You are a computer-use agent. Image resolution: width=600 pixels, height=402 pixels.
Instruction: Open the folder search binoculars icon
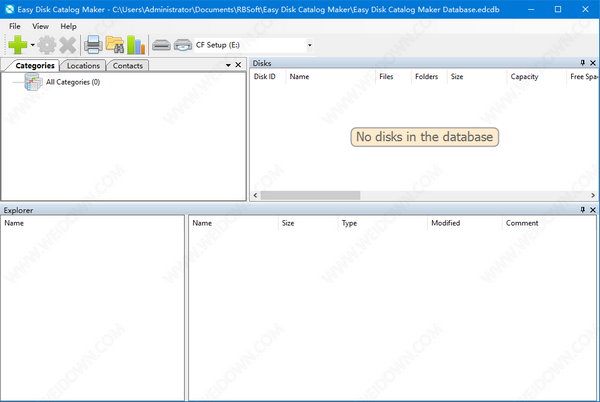(x=115, y=45)
